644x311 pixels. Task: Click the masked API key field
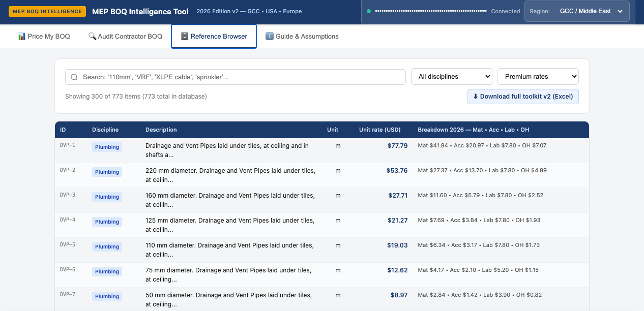pyautogui.click(x=431, y=11)
